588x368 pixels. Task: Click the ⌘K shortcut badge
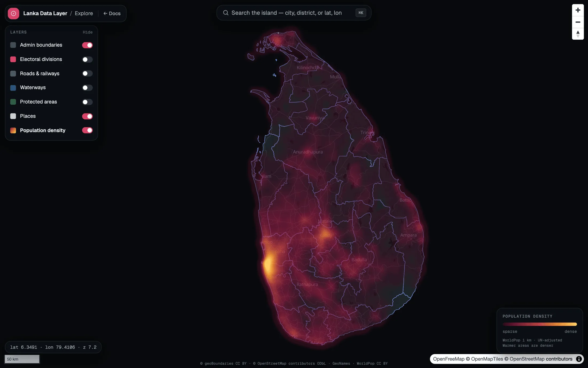[361, 13]
